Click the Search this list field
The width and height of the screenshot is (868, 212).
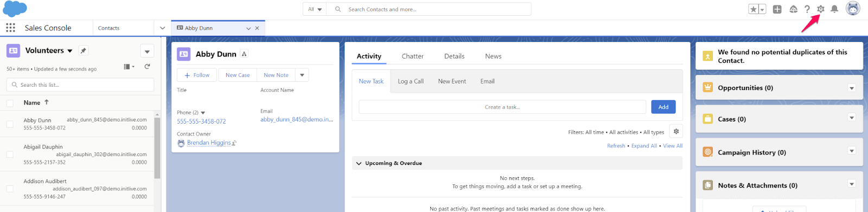tap(80, 85)
